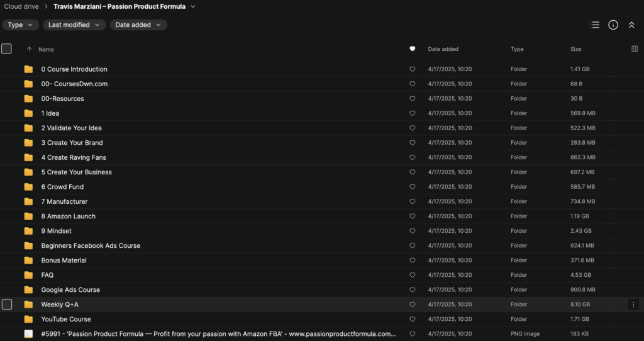The height and width of the screenshot is (341, 644).
Task: Sort by the Date added column
Action: tap(443, 49)
